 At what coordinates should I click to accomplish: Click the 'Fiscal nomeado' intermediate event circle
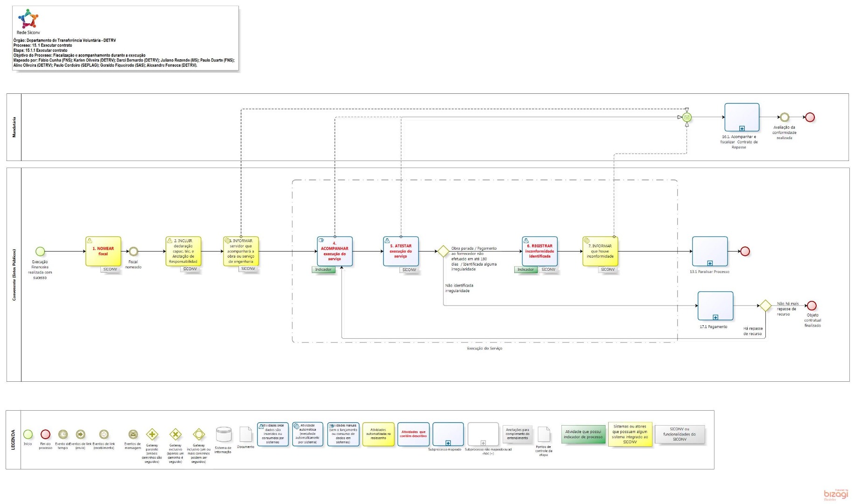[133, 252]
